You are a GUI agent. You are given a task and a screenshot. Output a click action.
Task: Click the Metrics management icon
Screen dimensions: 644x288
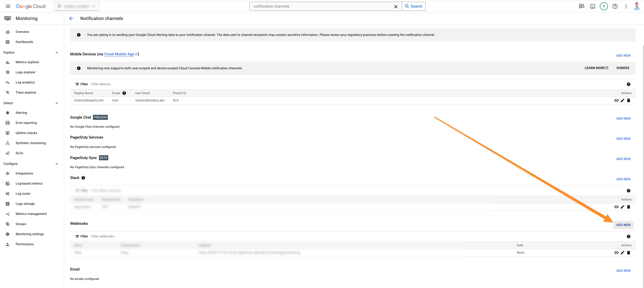pos(8,214)
